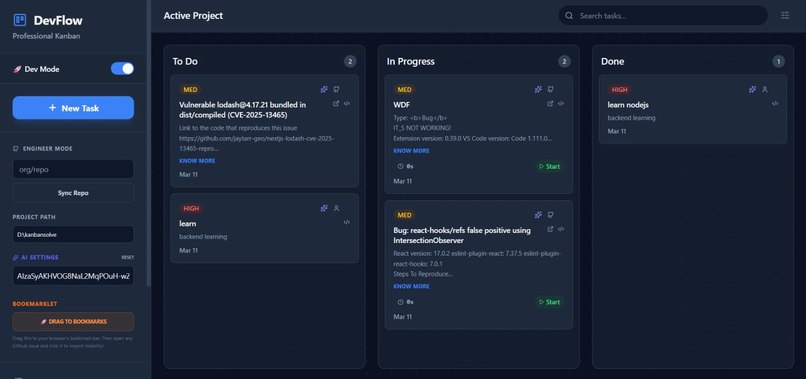Create a task with the New Task button
The height and width of the screenshot is (379, 806).
tap(74, 108)
